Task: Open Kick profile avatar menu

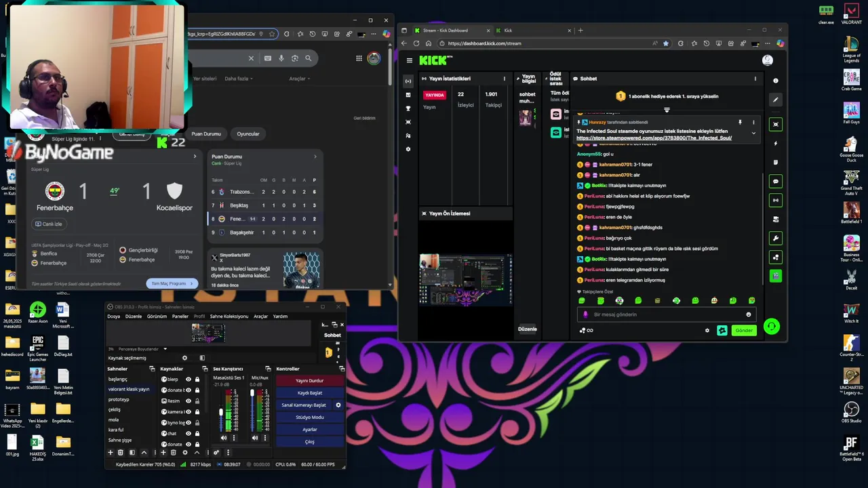Action: (768, 60)
